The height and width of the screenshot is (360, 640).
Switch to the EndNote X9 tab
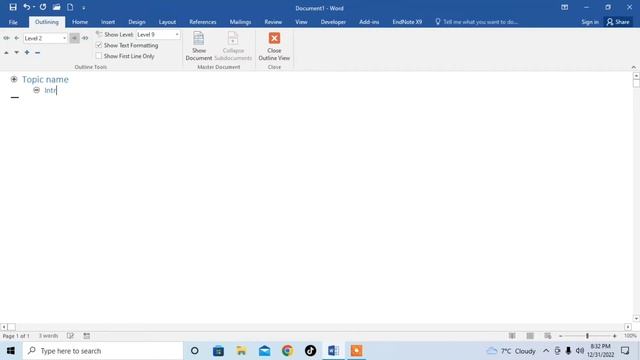[x=407, y=22]
